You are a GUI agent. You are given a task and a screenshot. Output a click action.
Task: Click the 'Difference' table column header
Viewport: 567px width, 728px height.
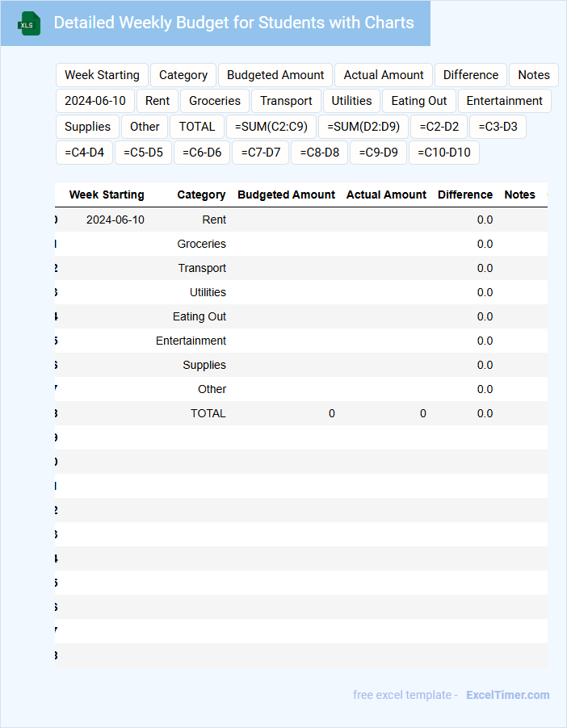(x=464, y=195)
